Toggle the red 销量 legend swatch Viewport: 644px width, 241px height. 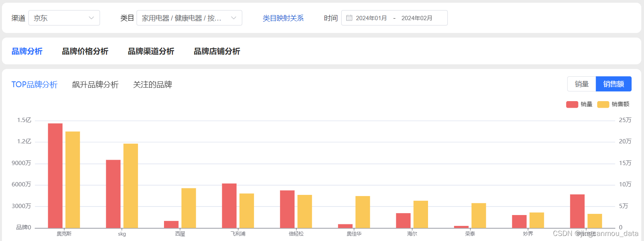[x=572, y=104]
